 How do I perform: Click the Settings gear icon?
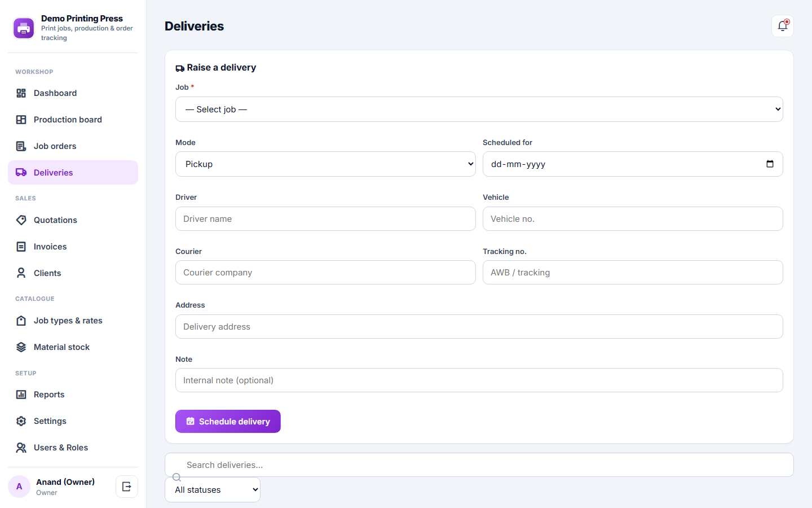tap(21, 421)
